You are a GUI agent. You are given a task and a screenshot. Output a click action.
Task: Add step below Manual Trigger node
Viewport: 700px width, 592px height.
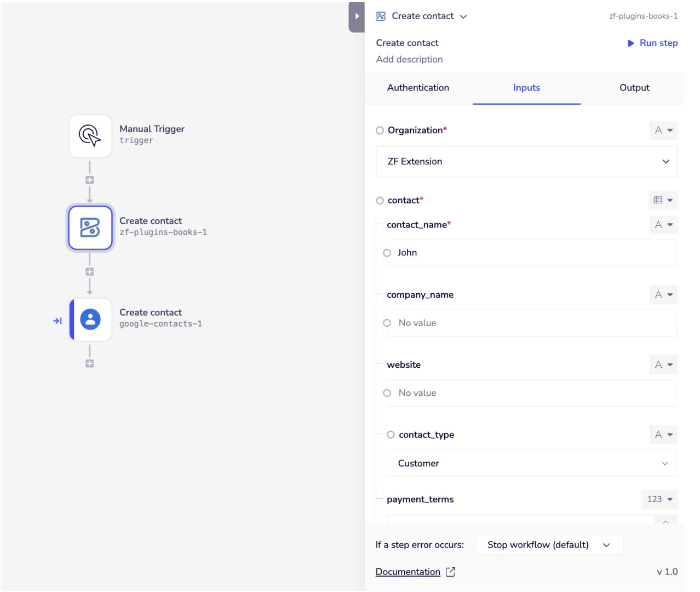pyautogui.click(x=90, y=180)
